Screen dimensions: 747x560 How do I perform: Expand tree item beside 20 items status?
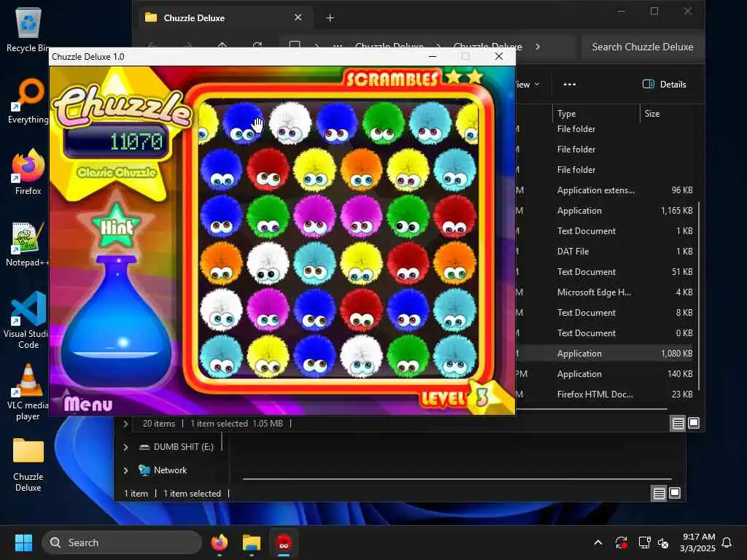(x=125, y=424)
